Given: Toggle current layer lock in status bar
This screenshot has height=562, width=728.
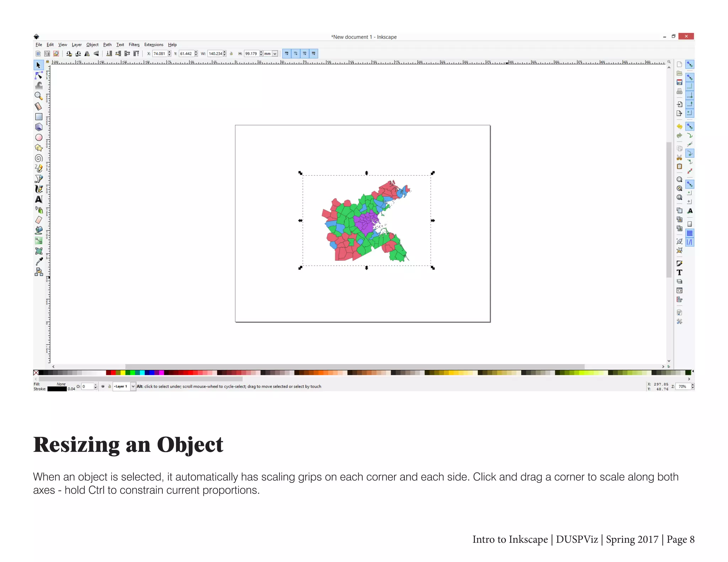Looking at the screenshot, I should pyautogui.click(x=109, y=387).
